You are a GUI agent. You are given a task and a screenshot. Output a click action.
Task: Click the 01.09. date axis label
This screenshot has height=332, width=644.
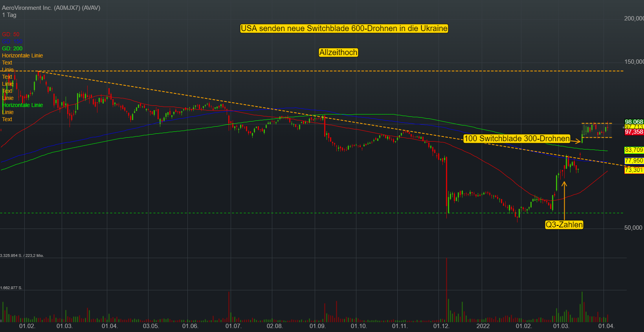coord(317,326)
